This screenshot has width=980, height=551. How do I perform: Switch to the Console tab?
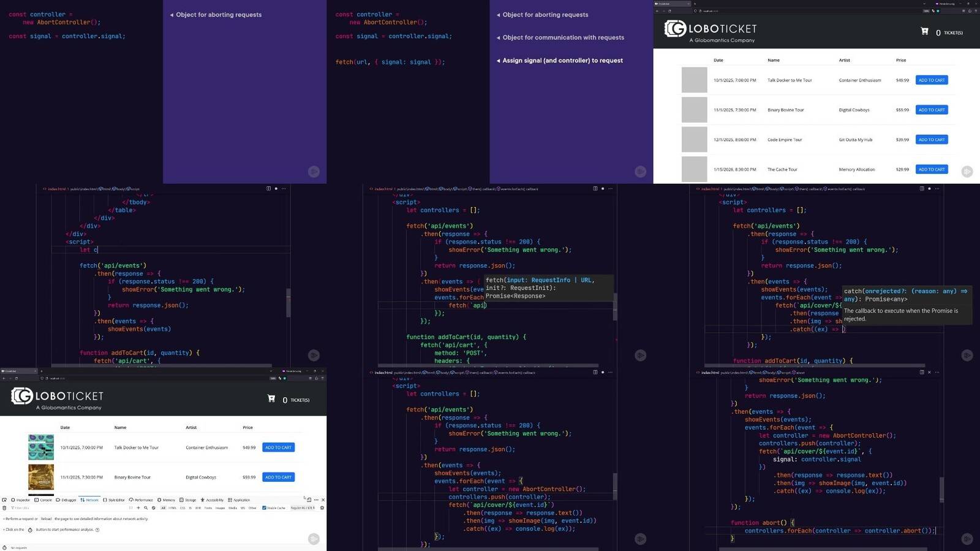pyautogui.click(x=43, y=500)
